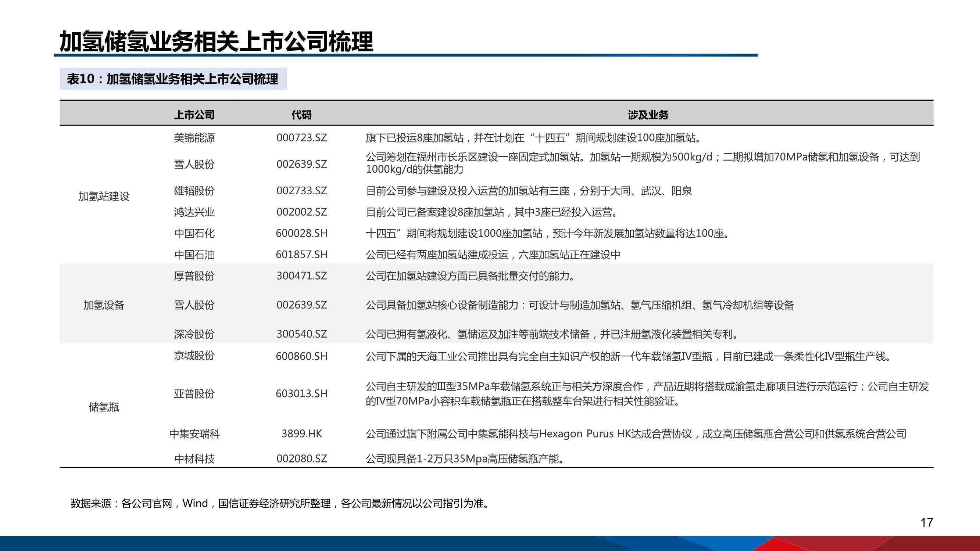The height and width of the screenshot is (551, 980).
Task: Select stock code 601857.SH
Action: click(301, 255)
